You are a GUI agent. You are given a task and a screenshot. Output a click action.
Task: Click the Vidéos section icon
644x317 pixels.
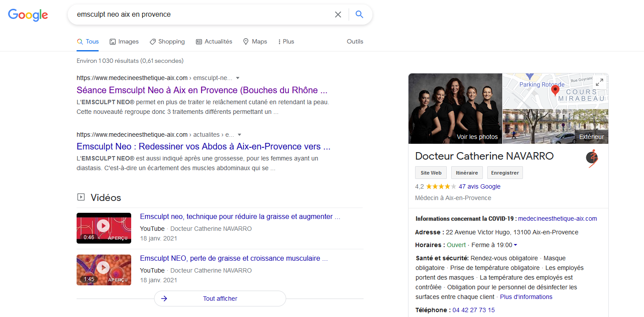pos(81,197)
